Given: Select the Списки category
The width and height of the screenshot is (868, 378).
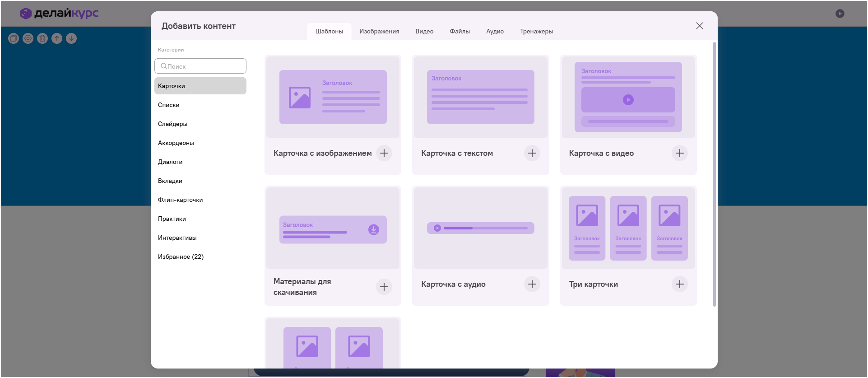Looking at the screenshot, I should point(200,105).
